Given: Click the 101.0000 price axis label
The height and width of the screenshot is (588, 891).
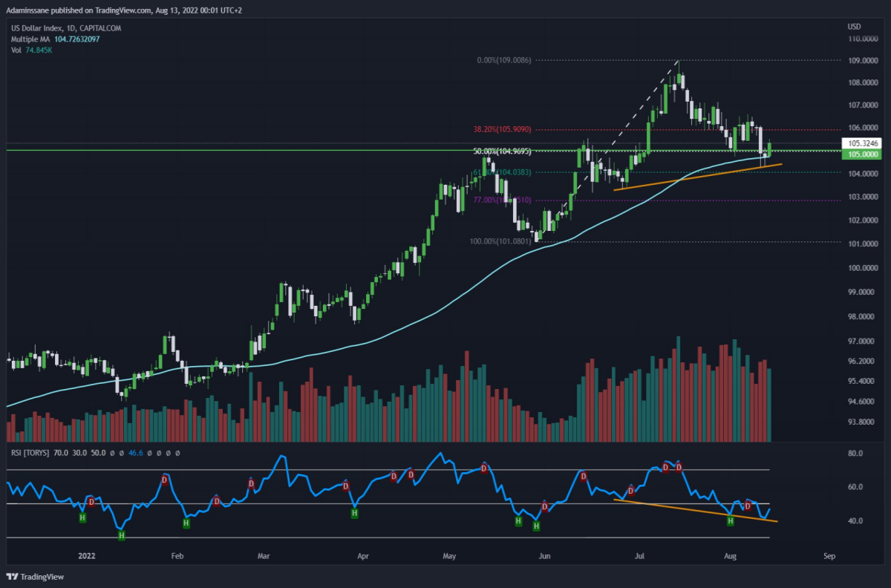Looking at the screenshot, I should 861,244.
